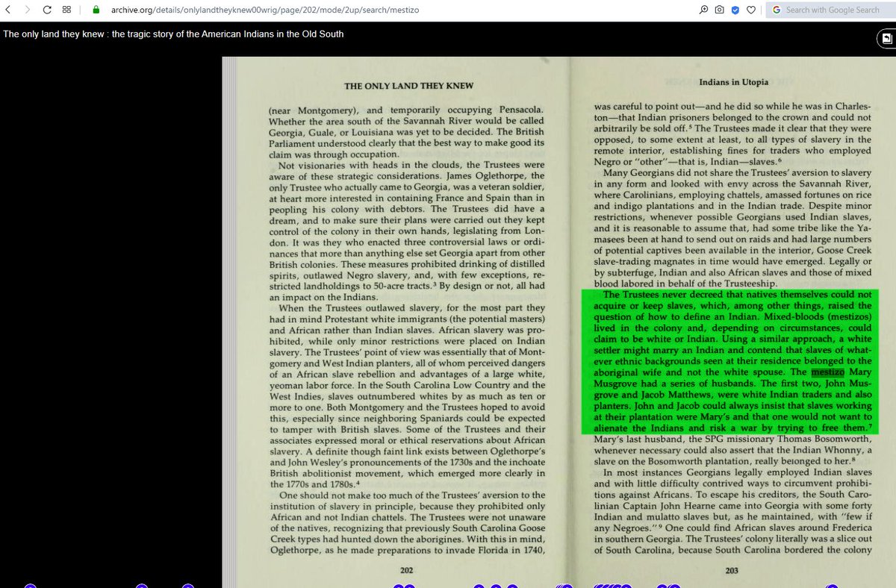Click the highlighted word 'mestizo'

[827, 372]
